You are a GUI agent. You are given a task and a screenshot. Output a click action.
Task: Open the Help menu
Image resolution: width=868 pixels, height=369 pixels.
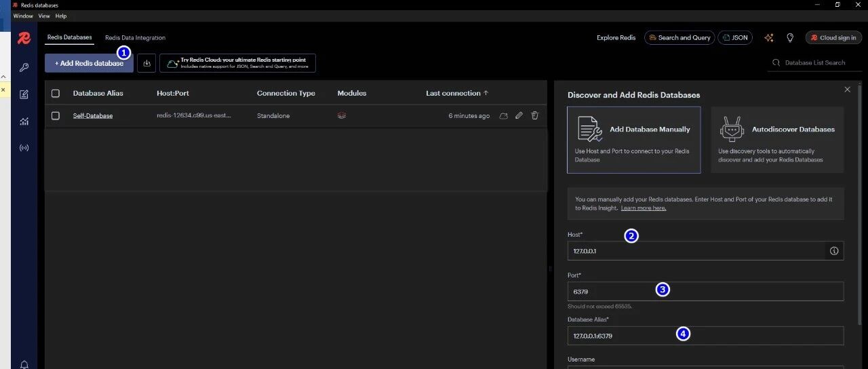coord(61,16)
